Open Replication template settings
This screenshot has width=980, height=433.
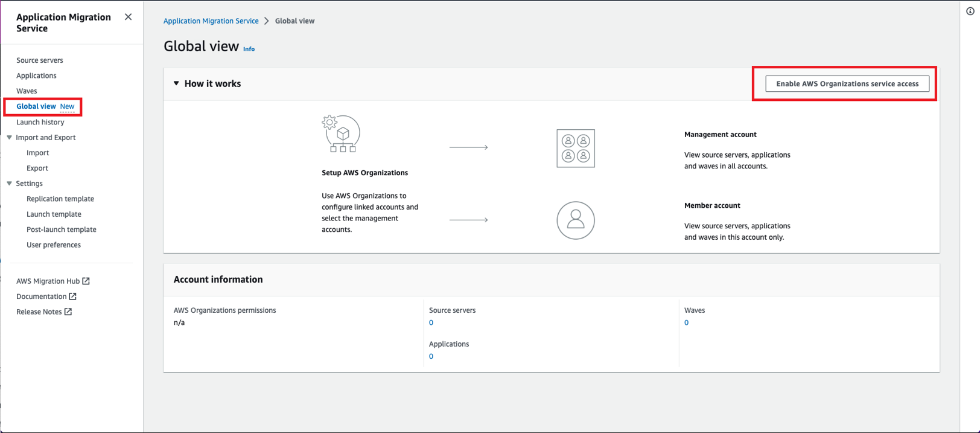click(60, 199)
